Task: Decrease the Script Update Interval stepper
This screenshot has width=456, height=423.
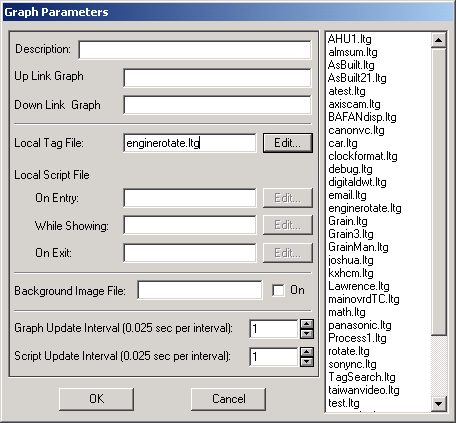Action: [307, 362]
